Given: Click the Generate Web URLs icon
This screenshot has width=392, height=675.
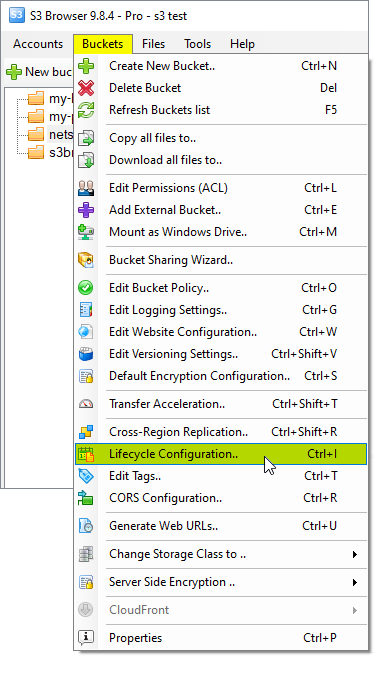Looking at the screenshot, I should (x=86, y=526).
